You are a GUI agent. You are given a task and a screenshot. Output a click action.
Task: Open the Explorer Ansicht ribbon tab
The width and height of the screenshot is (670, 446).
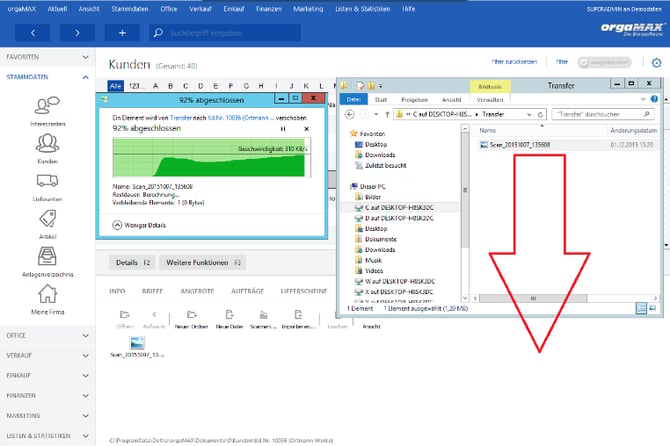(x=452, y=100)
